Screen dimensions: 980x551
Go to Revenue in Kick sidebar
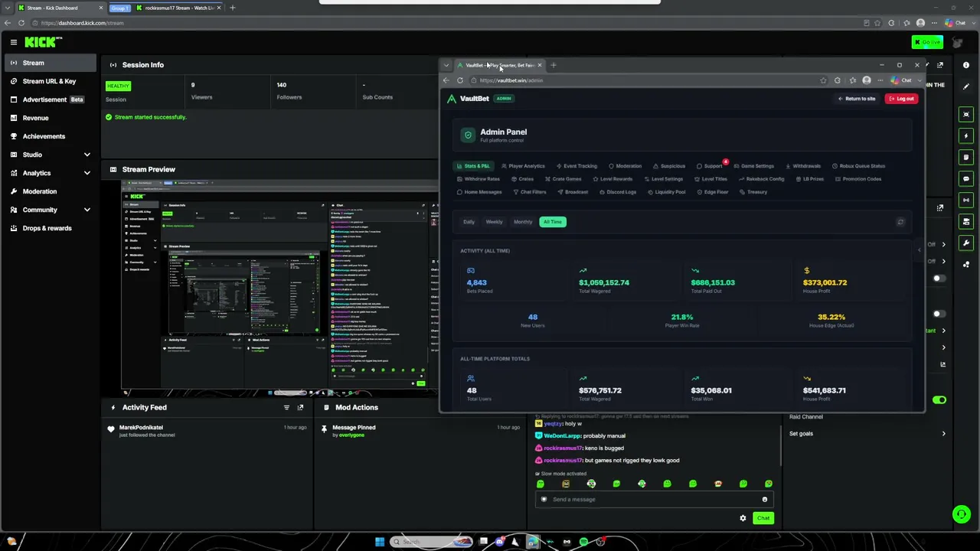pos(51,118)
